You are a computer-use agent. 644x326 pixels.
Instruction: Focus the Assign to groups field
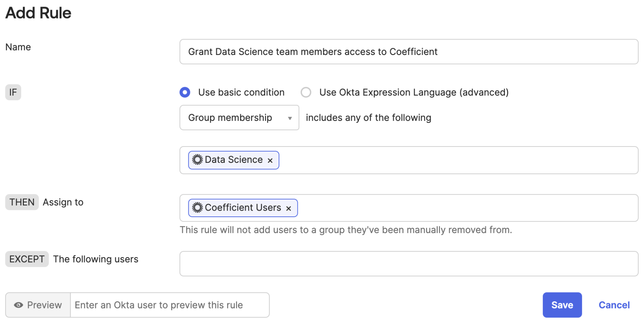coord(409,208)
